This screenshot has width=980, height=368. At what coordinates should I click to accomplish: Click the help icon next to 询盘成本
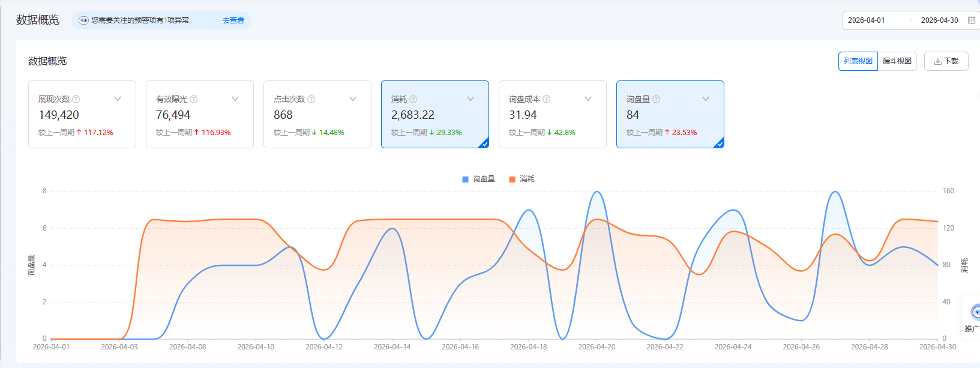coord(547,99)
